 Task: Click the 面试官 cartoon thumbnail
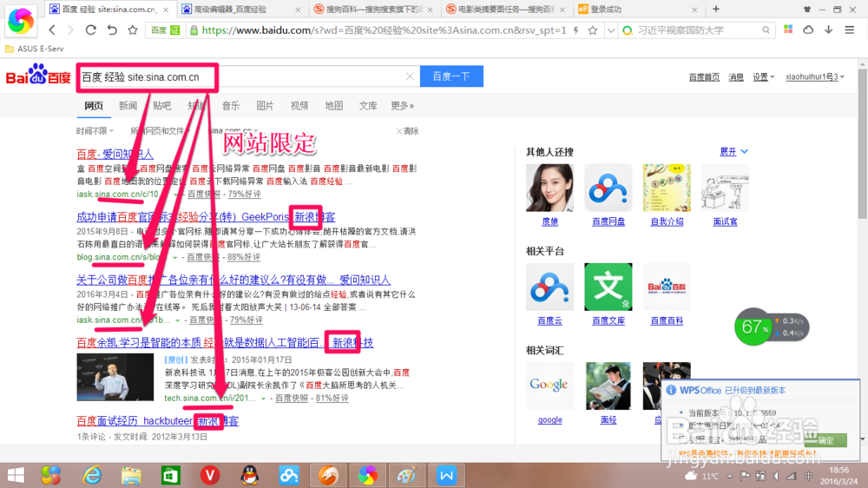(x=725, y=188)
